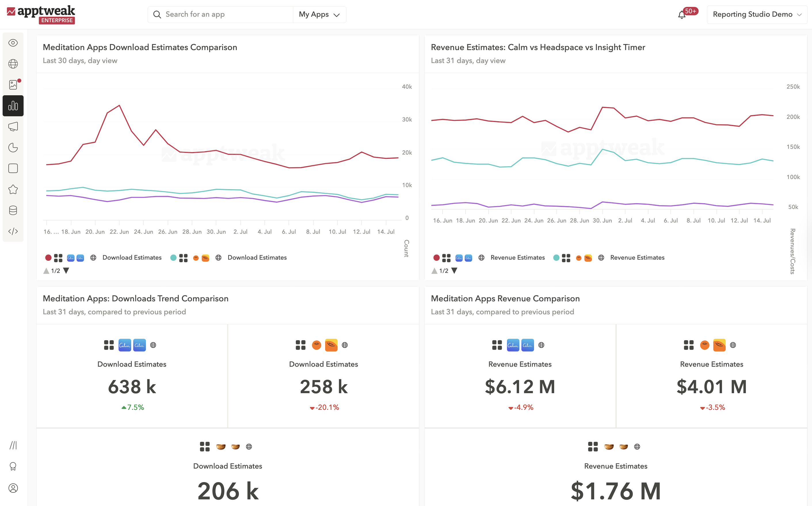Go to next legend page in revenue chart

454,271
